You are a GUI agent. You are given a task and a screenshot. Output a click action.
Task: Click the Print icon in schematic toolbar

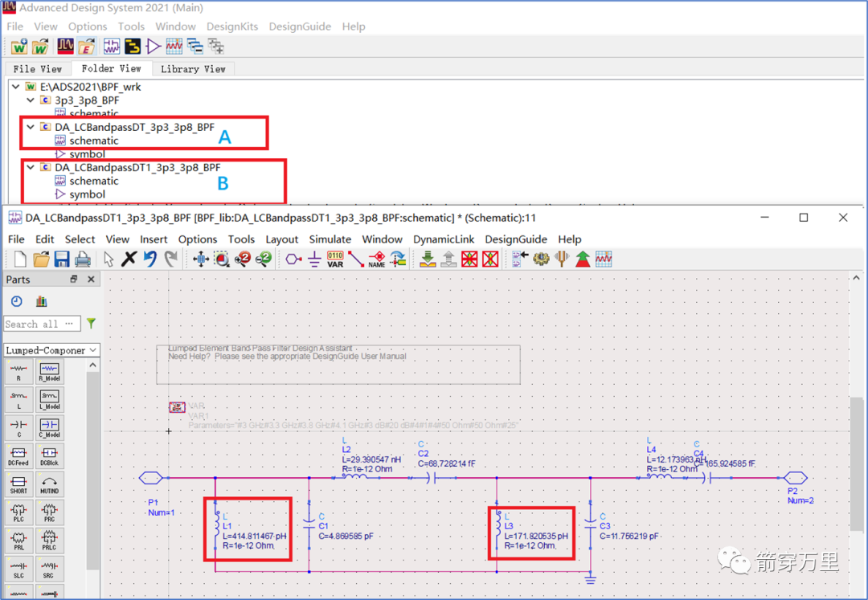pos(83,259)
